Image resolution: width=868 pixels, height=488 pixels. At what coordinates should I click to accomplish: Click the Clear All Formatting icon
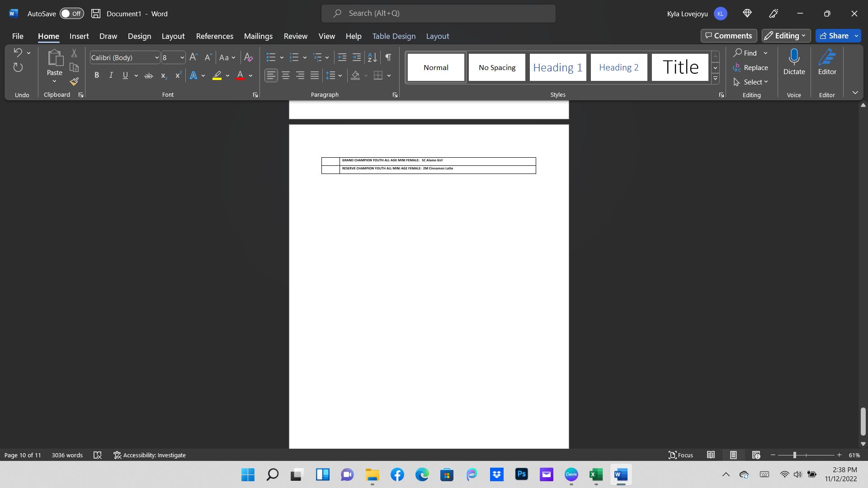pyautogui.click(x=248, y=57)
